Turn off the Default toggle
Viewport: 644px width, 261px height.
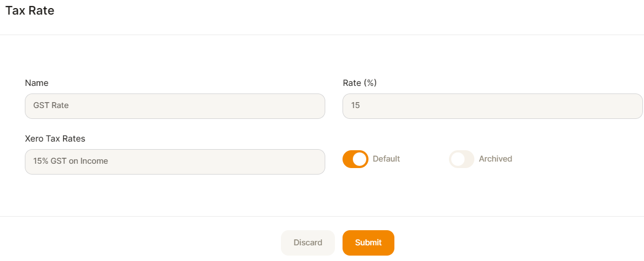coord(355,159)
